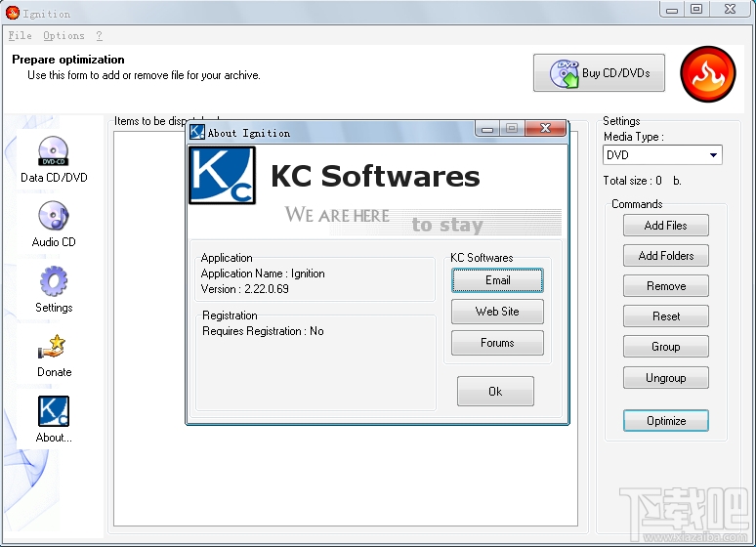The width and height of the screenshot is (756, 547).
Task: Open the About... KC logo icon in sidebar
Action: (x=54, y=411)
